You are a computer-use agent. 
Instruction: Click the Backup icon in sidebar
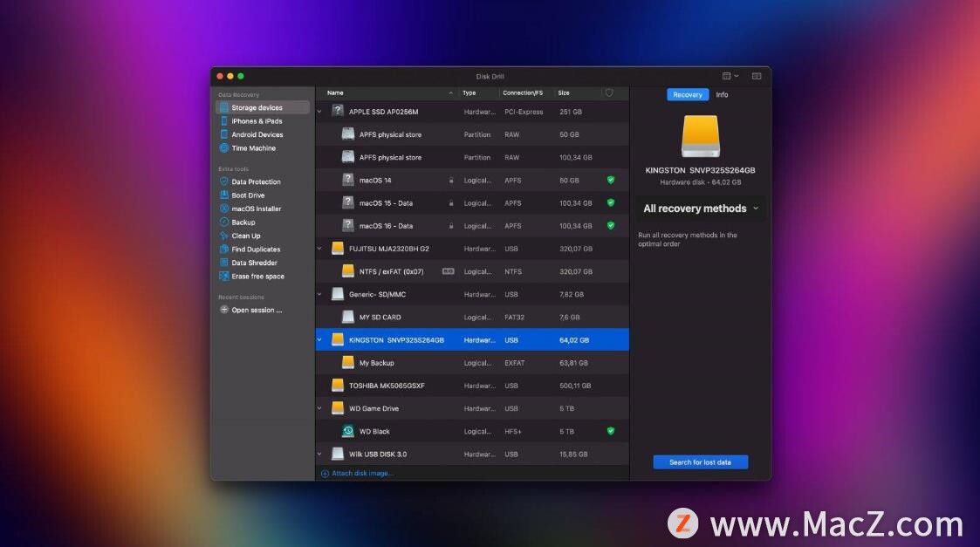coord(224,222)
